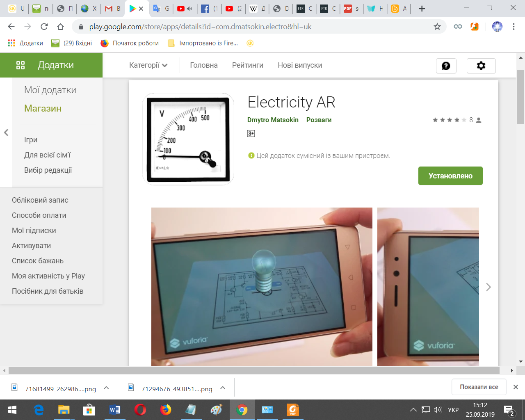Open the Ігри category
This screenshot has height=420, width=525.
tap(31, 140)
